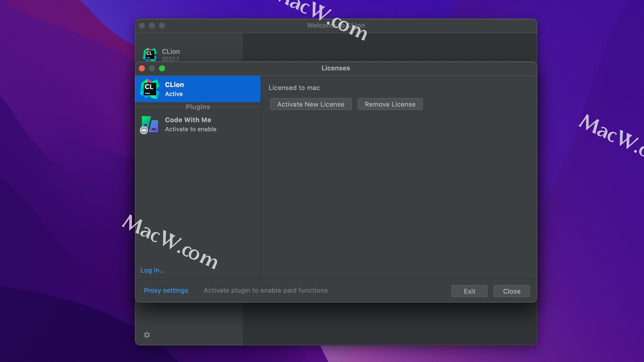Switch to CLion licenses tab

click(198, 88)
